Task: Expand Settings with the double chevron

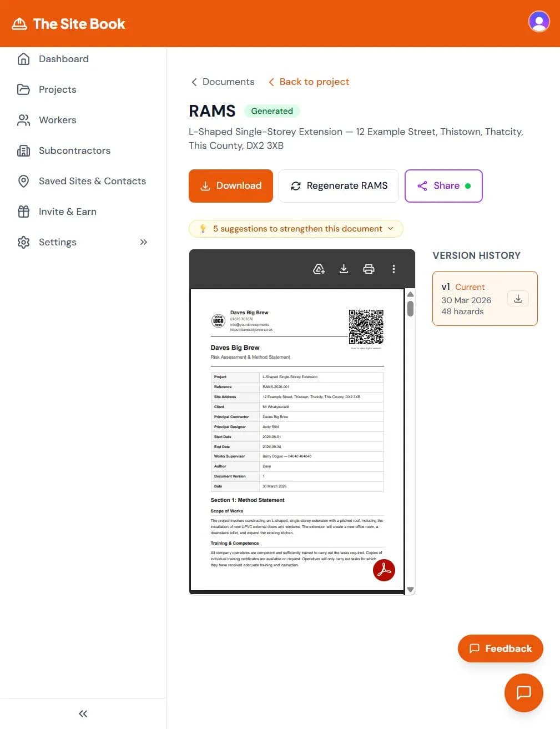Action: (143, 242)
